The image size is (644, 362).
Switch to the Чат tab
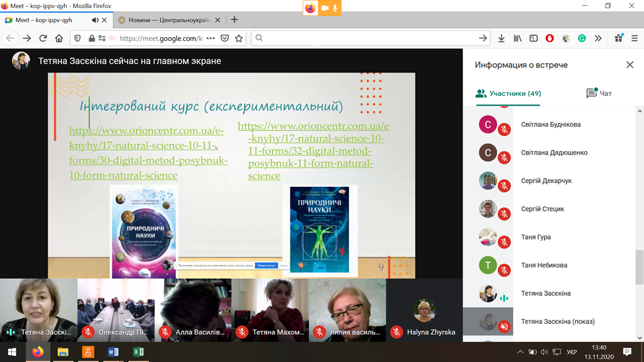pyautogui.click(x=599, y=93)
